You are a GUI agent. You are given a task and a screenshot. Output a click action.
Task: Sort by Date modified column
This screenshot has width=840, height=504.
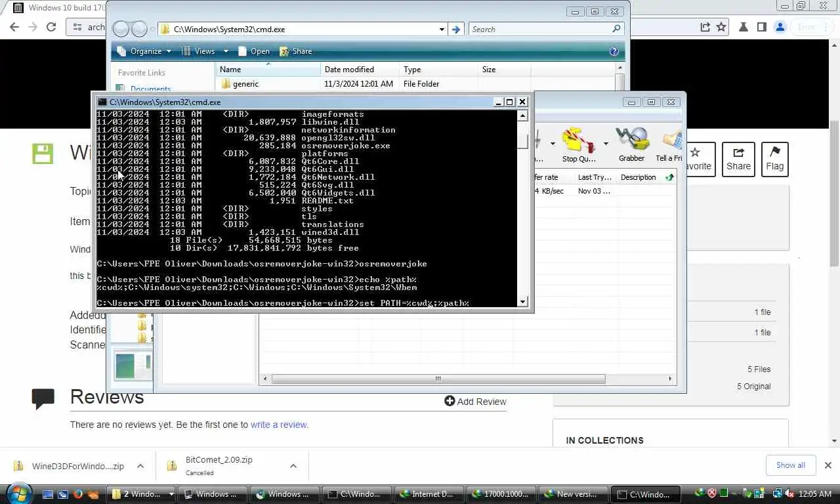click(x=360, y=70)
